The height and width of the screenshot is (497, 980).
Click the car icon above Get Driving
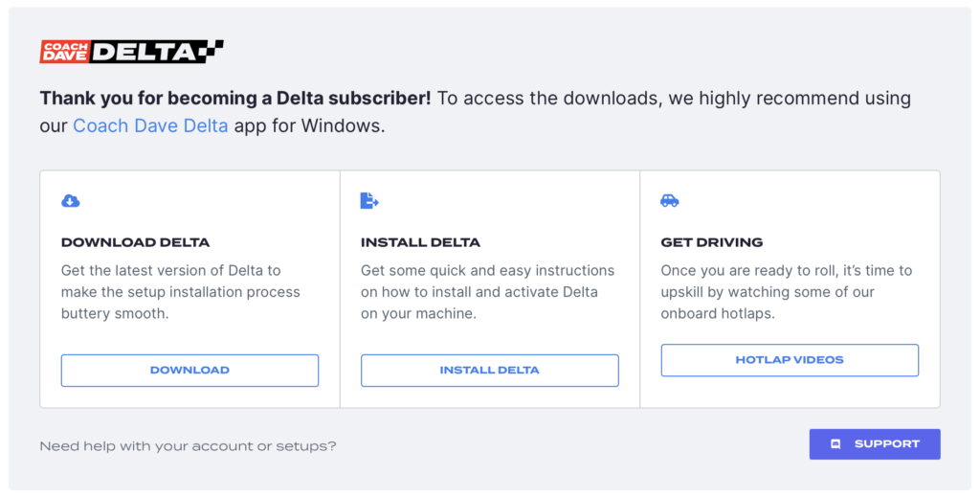(670, 200)
